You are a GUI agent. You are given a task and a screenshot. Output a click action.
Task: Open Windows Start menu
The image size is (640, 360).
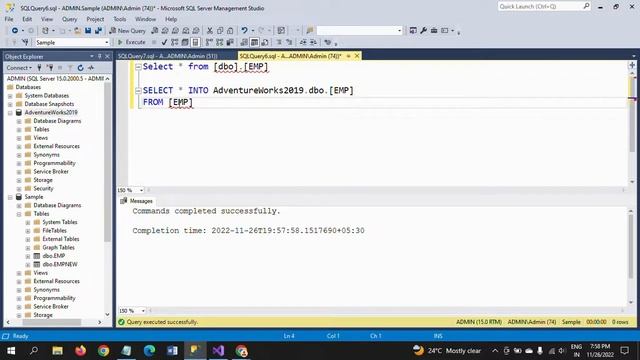pyautogui.click(x=11, y=351)
